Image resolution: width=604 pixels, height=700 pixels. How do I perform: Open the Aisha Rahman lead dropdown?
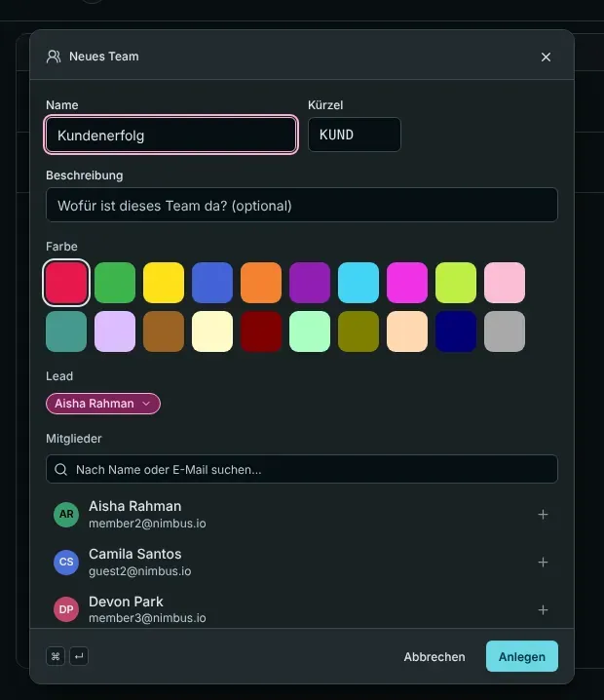(x=103, y=404)
